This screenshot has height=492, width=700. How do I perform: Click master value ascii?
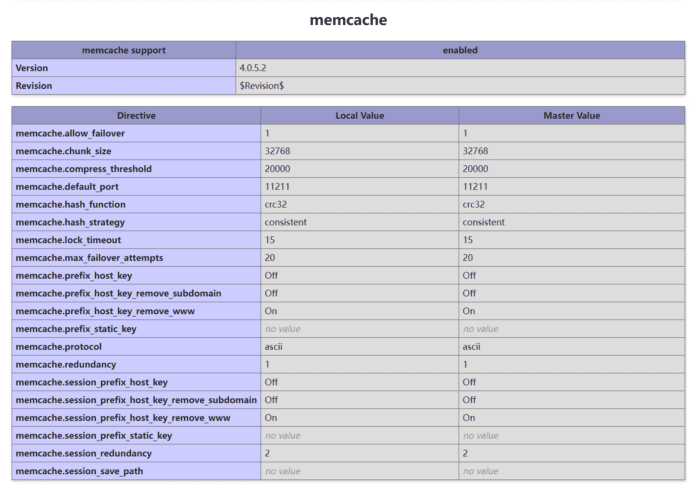[471, 347]
